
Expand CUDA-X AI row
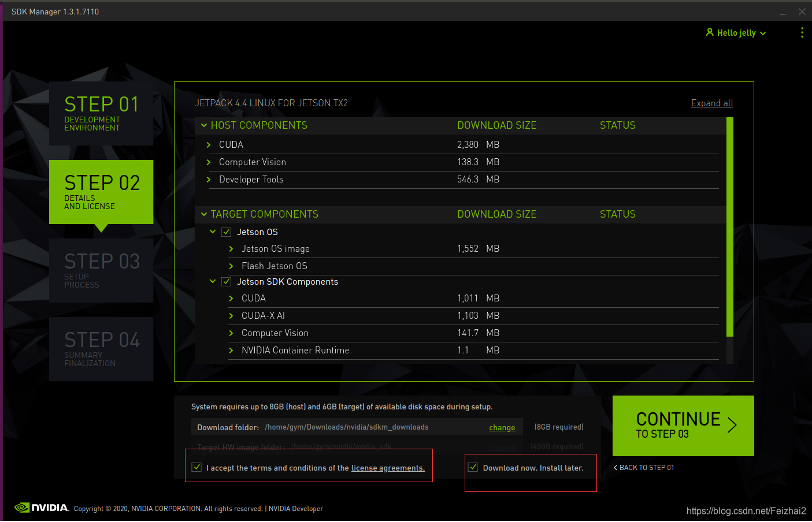click(231, 316)
